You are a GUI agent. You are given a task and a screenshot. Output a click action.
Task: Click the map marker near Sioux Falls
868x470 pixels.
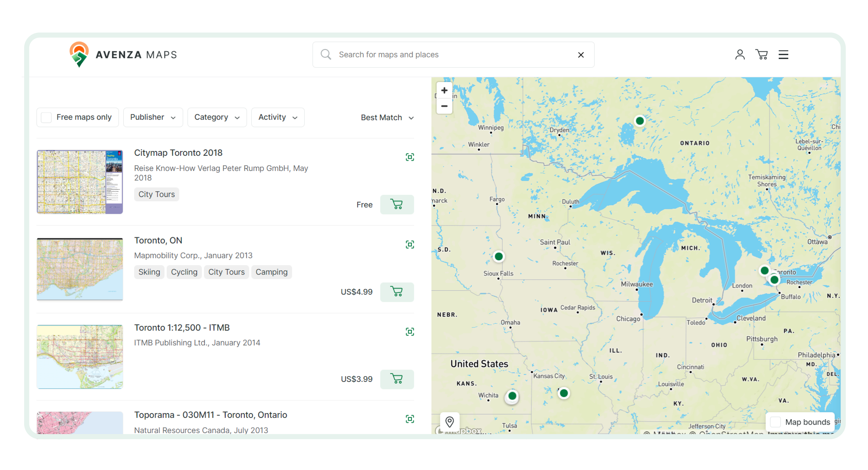click(x=498, y=256)
